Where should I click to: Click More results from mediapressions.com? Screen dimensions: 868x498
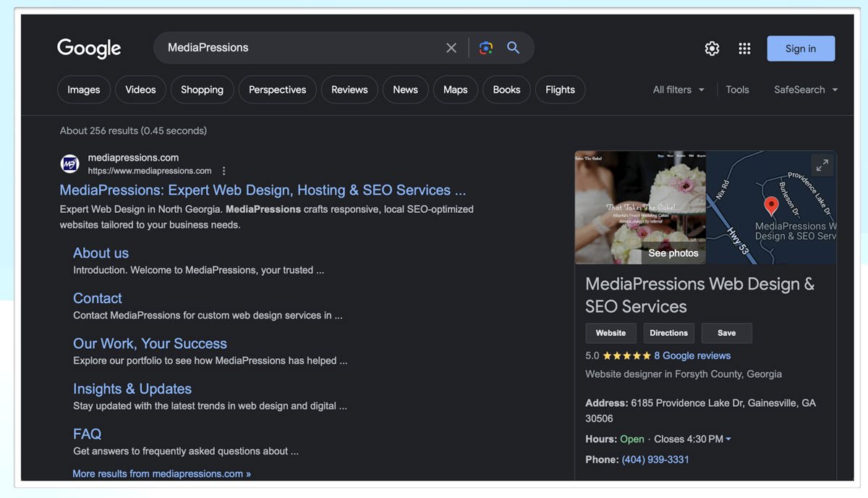[x=161, y=473]
